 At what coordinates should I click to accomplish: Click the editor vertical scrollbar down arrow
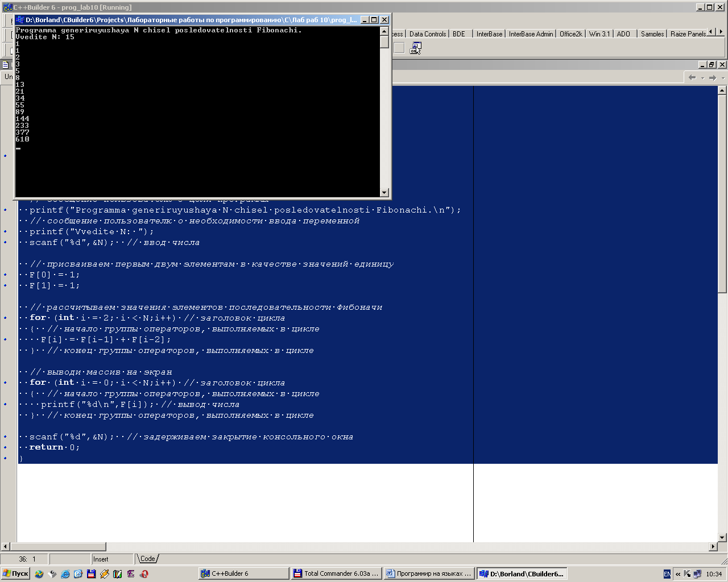722,537
